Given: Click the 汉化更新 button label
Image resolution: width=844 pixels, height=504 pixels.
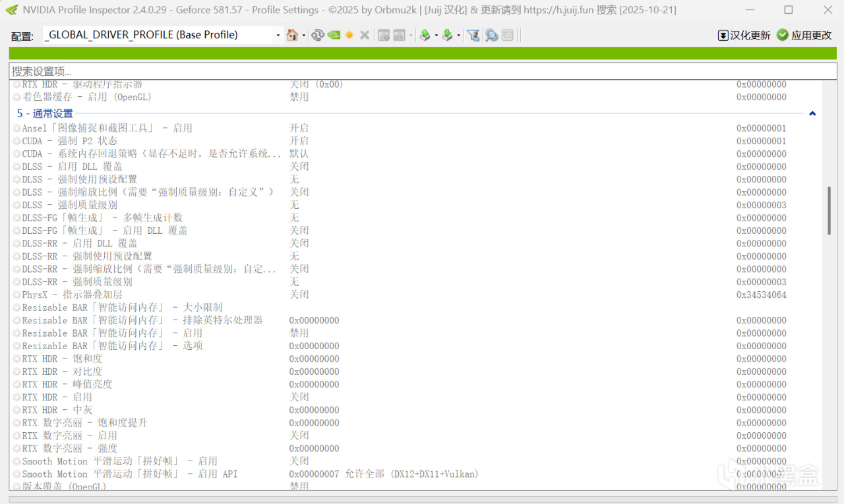Looking at the screenshot, I should click(x=750, y=36).
